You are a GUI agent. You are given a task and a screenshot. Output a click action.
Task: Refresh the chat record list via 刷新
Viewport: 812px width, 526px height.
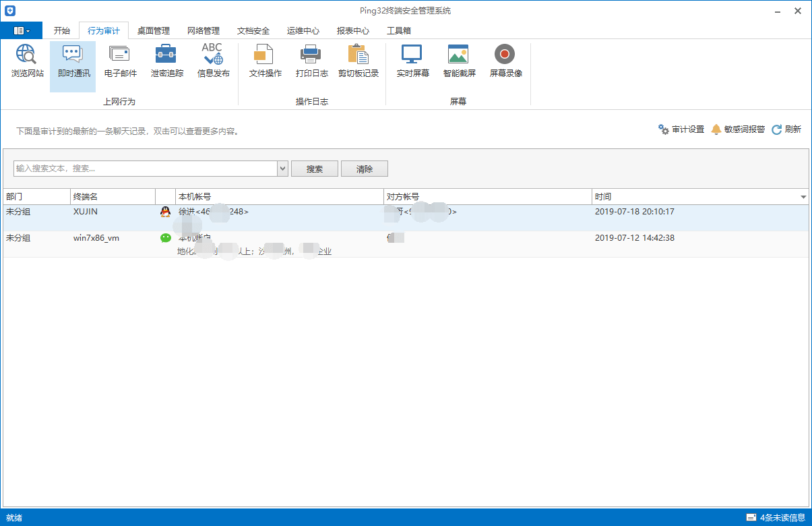click(x=786, y=129)
